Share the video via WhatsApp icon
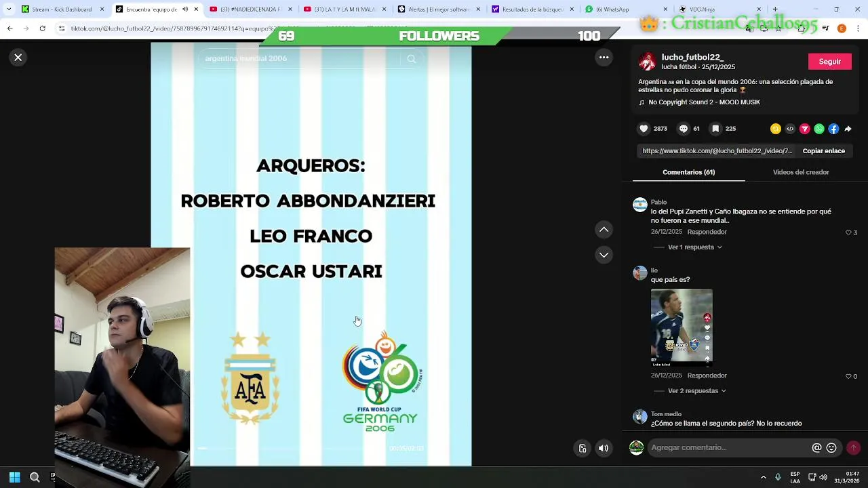 point(819,129)
